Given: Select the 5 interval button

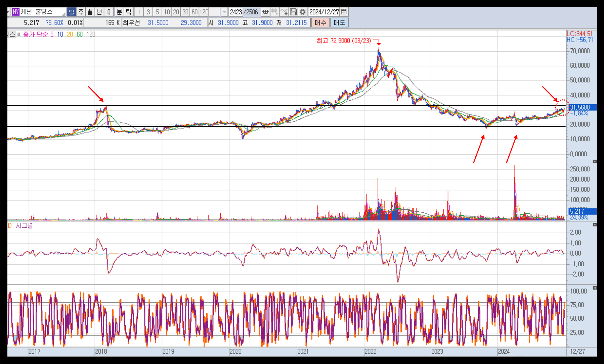Looking at the screenshot, I should pos(157,12).
